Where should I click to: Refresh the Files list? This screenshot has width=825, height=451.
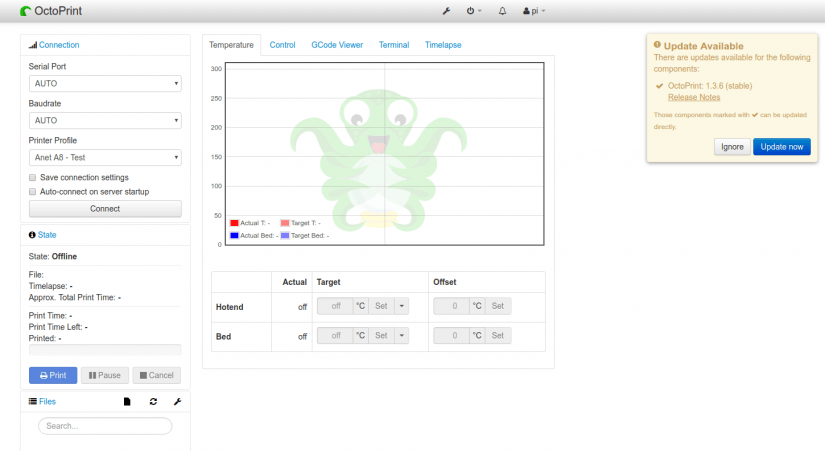[153, 401]
